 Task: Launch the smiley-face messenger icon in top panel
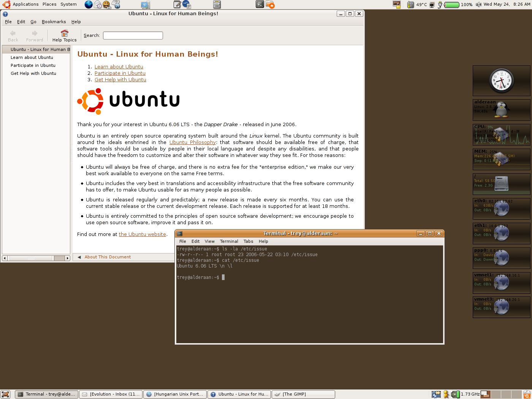tap(107, 5)
